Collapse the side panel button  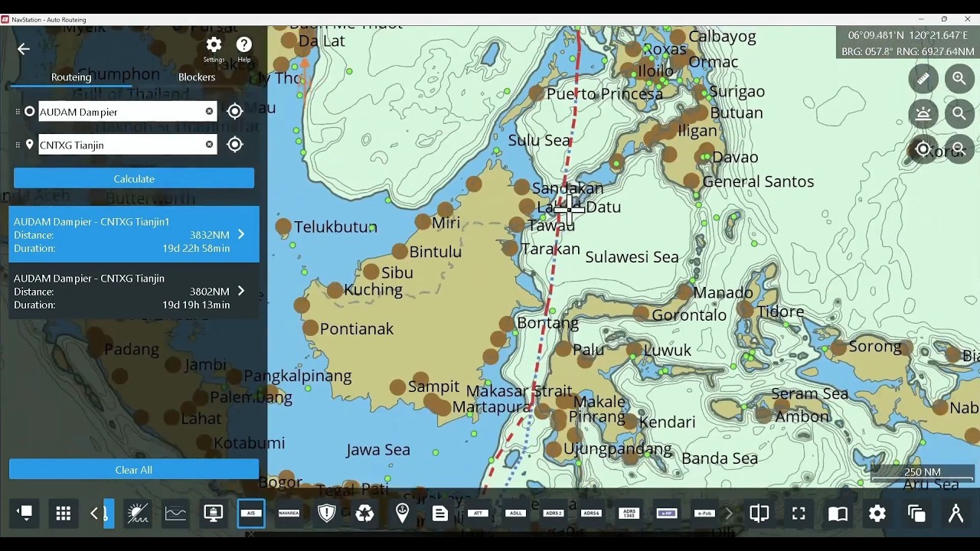click(x=25, y=514)
